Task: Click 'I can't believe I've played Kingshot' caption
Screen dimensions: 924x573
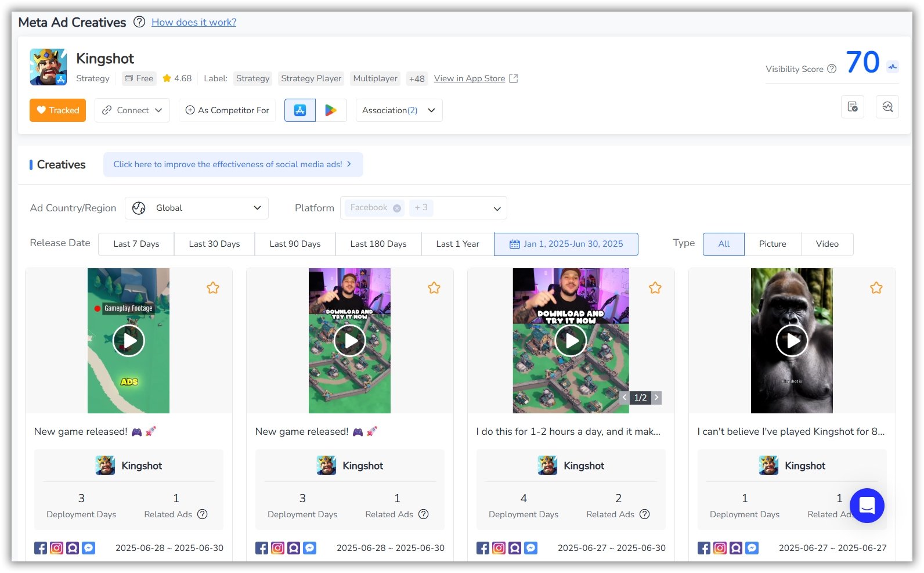Action: pos(791,431)
